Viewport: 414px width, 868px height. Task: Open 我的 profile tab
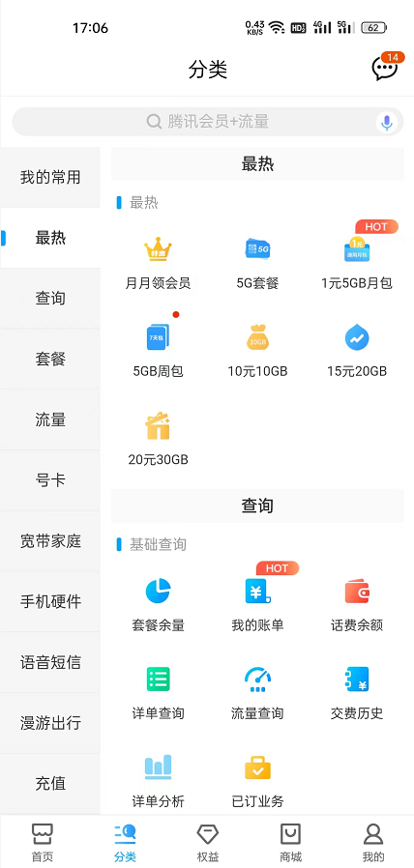click(373, 843)
